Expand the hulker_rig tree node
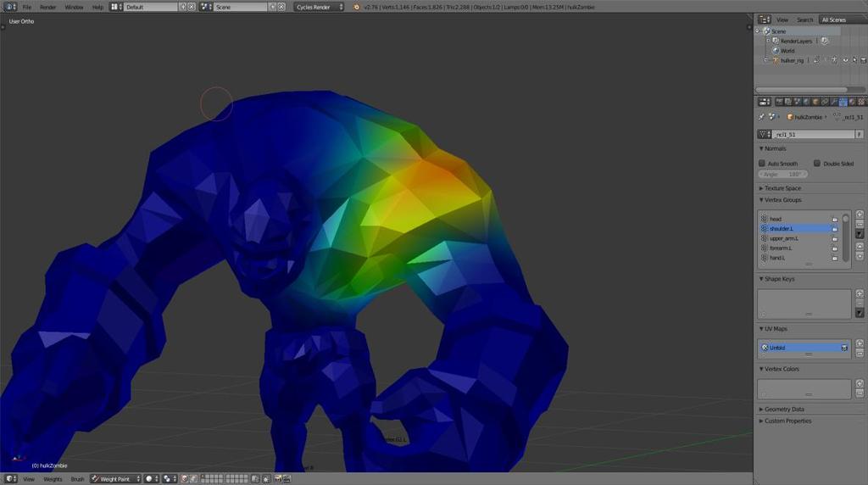Viewport: 868px width, 485px height. 766,60
